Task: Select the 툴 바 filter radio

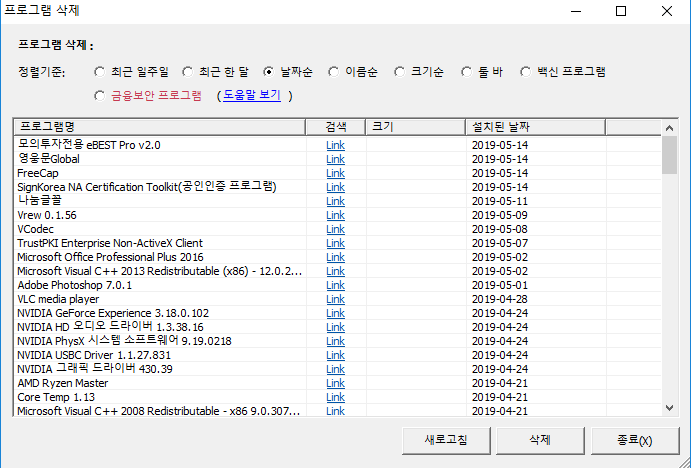Action: coord(466,72)
